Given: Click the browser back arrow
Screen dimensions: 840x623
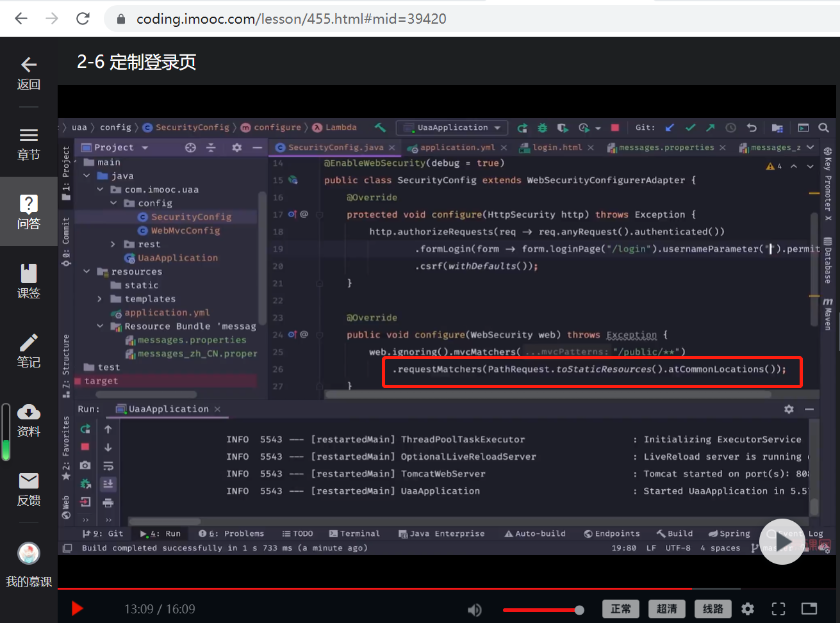Looking at the screenshot, I should 21,19.
